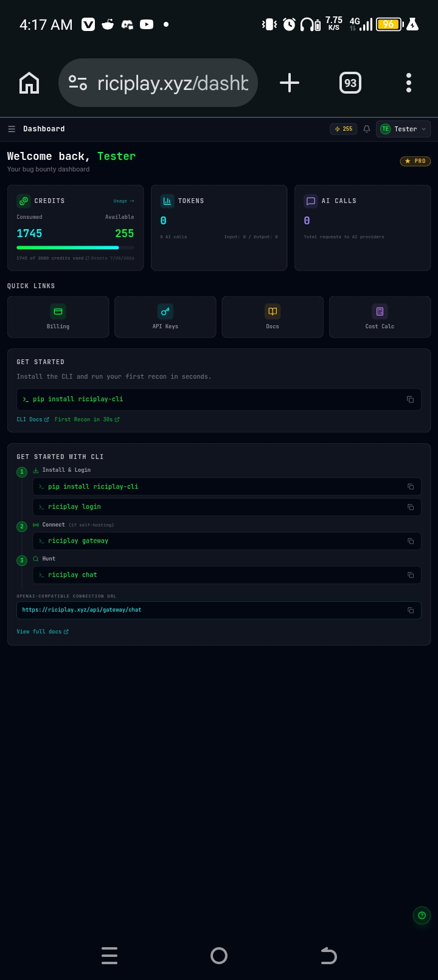Copy pip install command in Get Started
The height and width of the screenshot is (980, 438).
410,399
